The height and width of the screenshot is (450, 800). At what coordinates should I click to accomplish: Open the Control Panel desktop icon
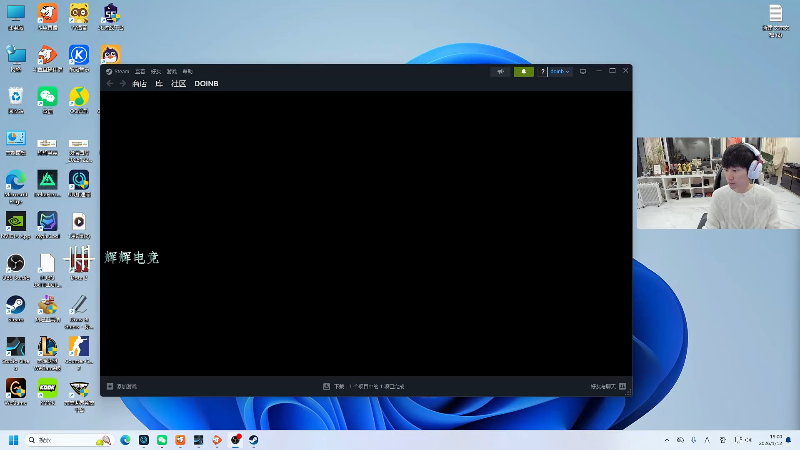coord(16,142)
